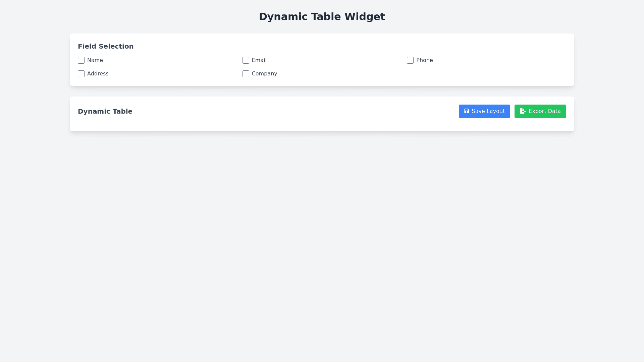Viewport: 644px width, 362px height.
Task: Click the Field Selection heading
Action: click(x=106, y=46)
